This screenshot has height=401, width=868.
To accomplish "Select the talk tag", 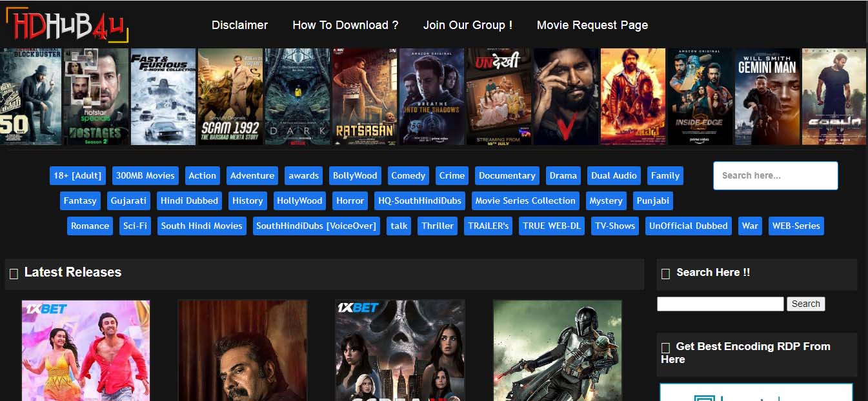I will (399, 226).
